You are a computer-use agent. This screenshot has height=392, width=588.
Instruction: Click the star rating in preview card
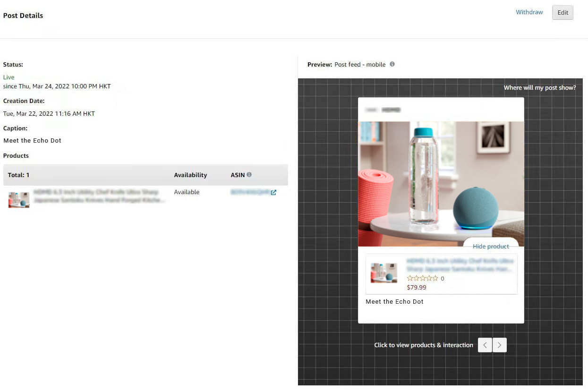pos(422,279)
